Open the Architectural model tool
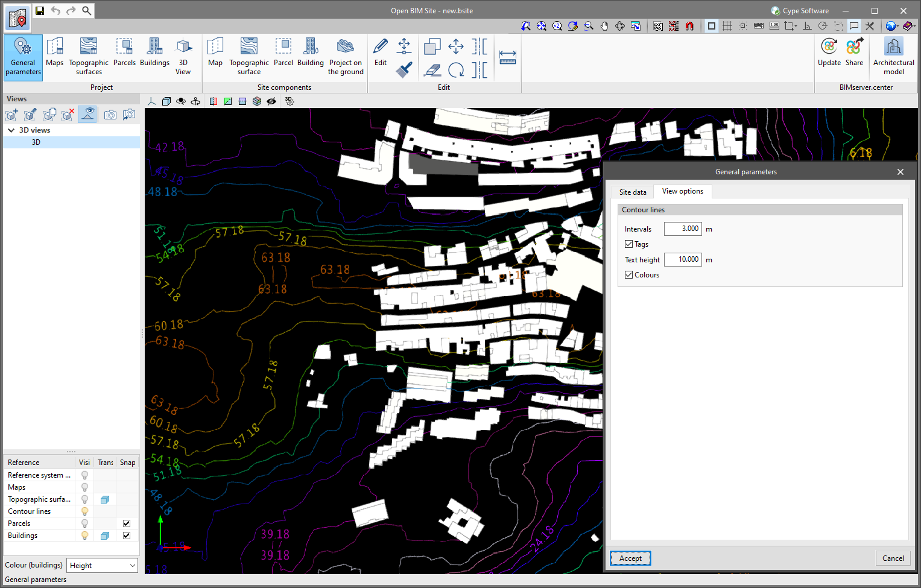This screenshot has width=921, height=588. [x=893, y=54]
